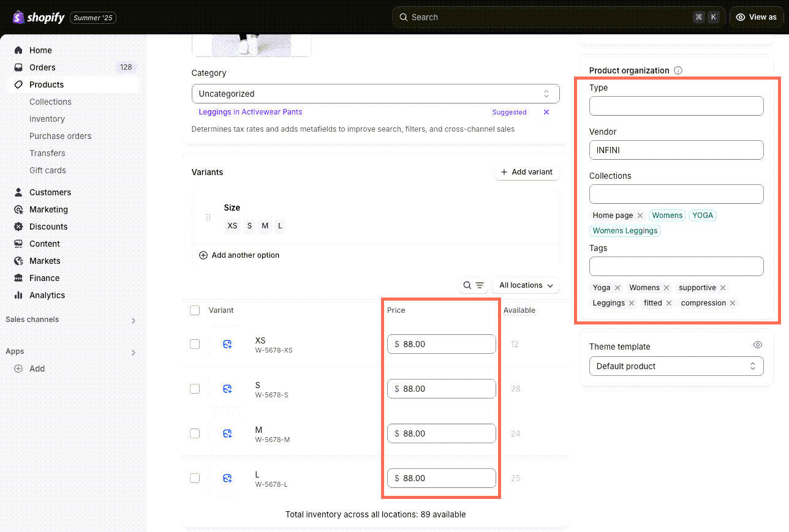Open the Theme template Default product dropdown
The height and width of the screenshot is (532, 789).
(x=676, y=366)
